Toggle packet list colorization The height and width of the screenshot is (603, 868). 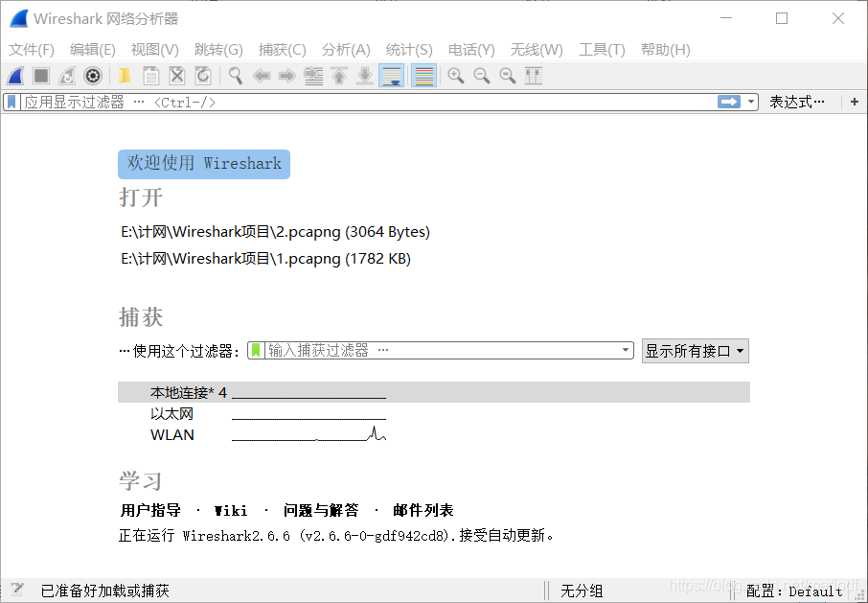(x=424, y=76)
